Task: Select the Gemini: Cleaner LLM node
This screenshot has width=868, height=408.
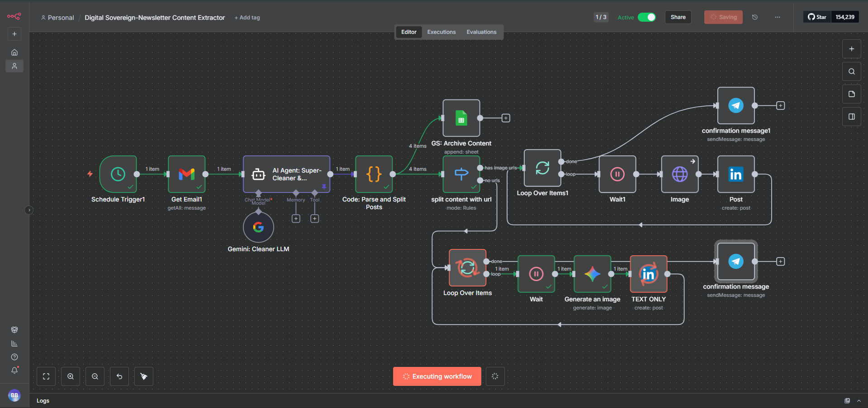Action: (258, 227)
